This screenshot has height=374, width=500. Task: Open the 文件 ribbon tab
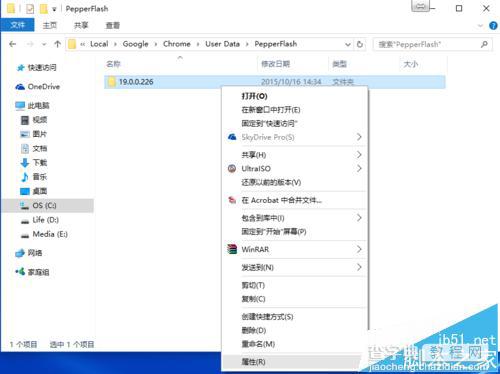17,25
